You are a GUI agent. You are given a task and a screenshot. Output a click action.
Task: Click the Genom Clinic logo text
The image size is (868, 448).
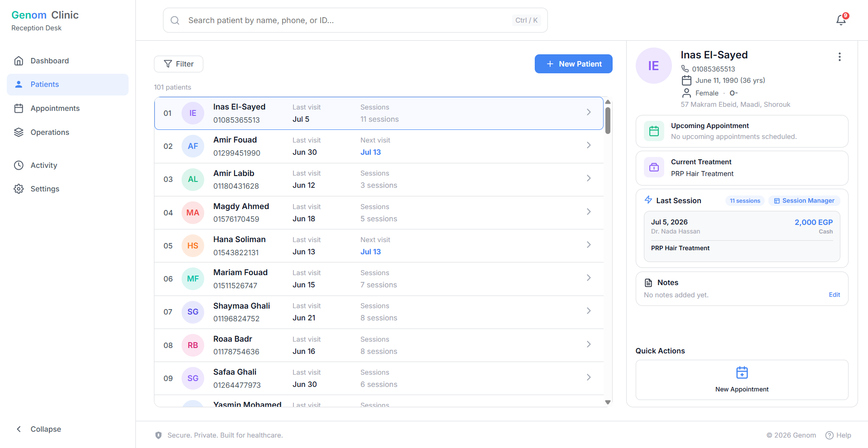[x=45, y=15]
